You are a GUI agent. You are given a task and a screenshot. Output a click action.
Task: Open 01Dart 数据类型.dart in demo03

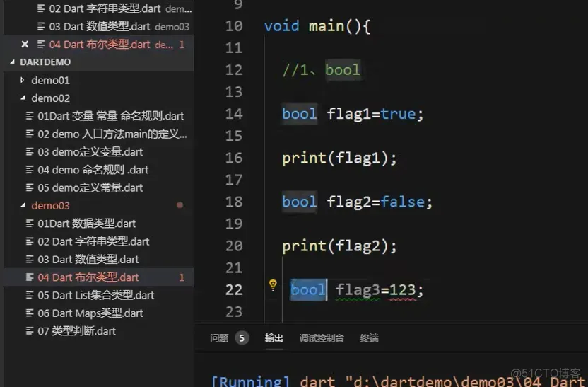tap(99, 224)
